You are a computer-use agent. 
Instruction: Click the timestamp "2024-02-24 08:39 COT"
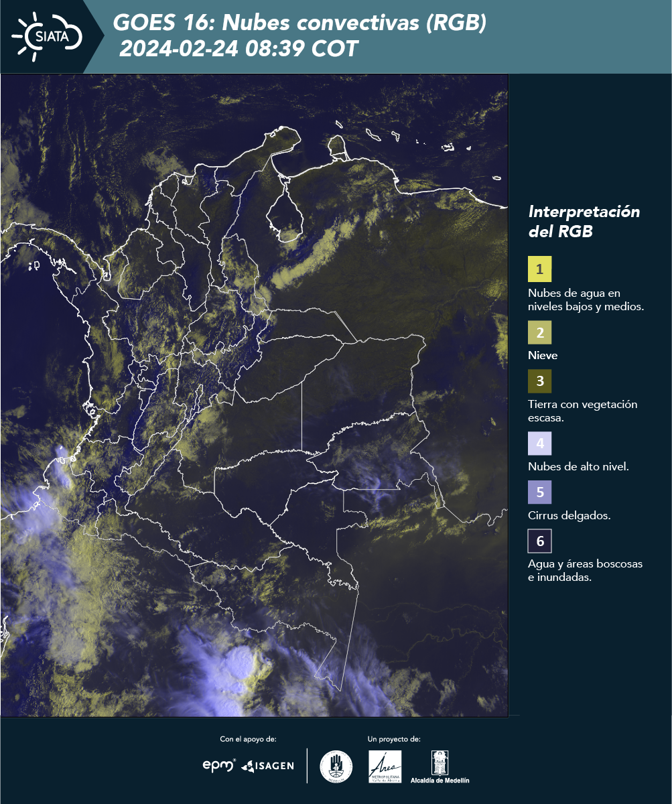(239, 49)
